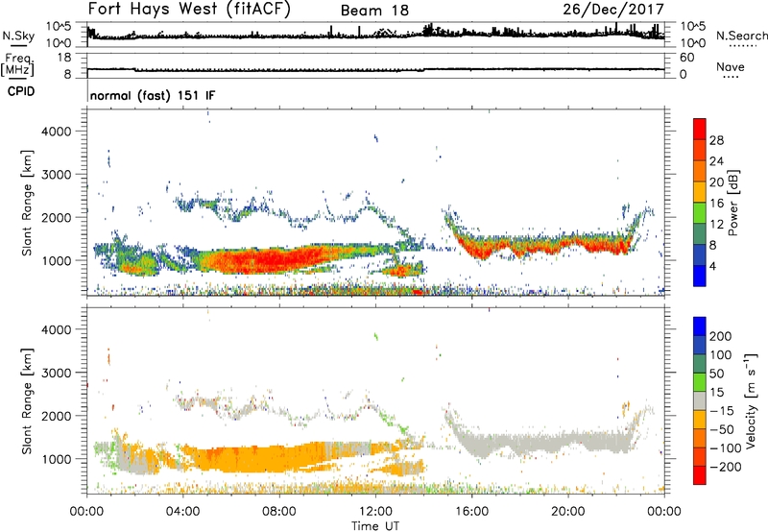The image size is (768, 532).
Task: Click the '12:00' time tick label
Action: (375, 512)
